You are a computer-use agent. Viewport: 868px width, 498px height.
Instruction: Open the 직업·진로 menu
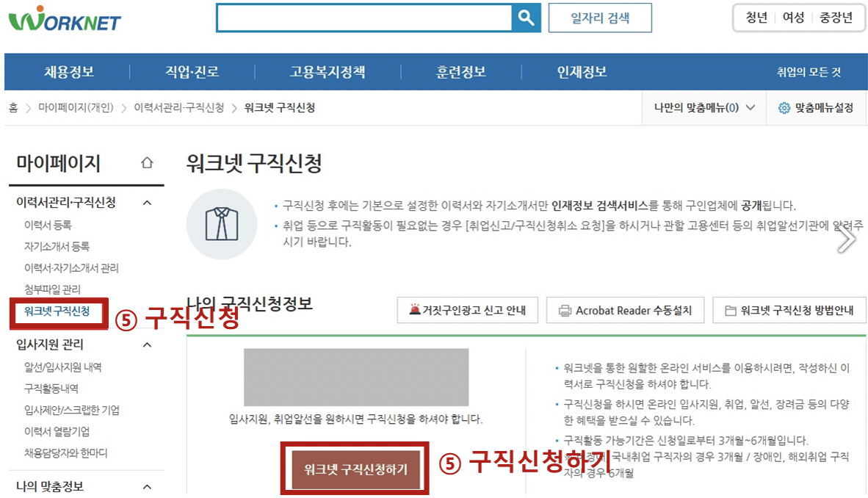(x=192, y=71)
